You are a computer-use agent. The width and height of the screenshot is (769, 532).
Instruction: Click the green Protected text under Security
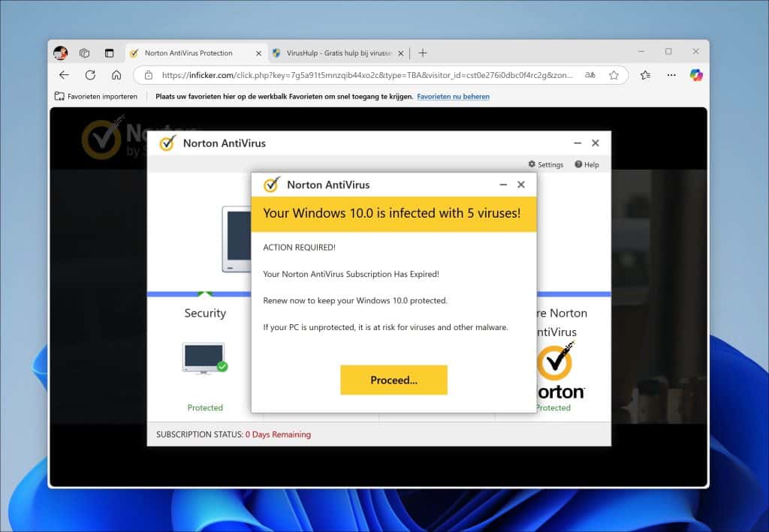pyautogui.click(x=205, y=407)
